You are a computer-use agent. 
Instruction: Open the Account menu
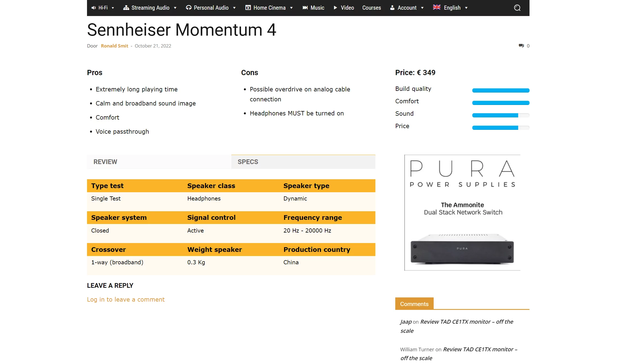tap(407, 8)
